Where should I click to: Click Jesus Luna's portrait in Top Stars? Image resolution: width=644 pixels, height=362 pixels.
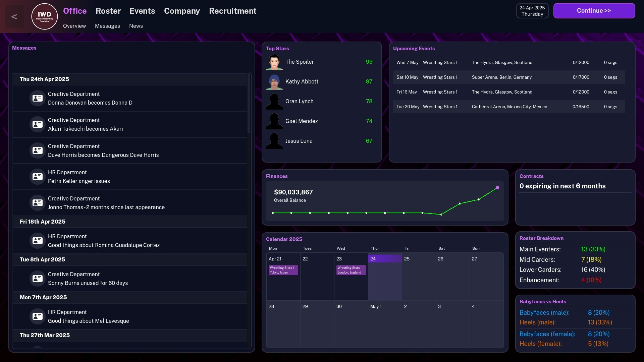pos(274,141)
